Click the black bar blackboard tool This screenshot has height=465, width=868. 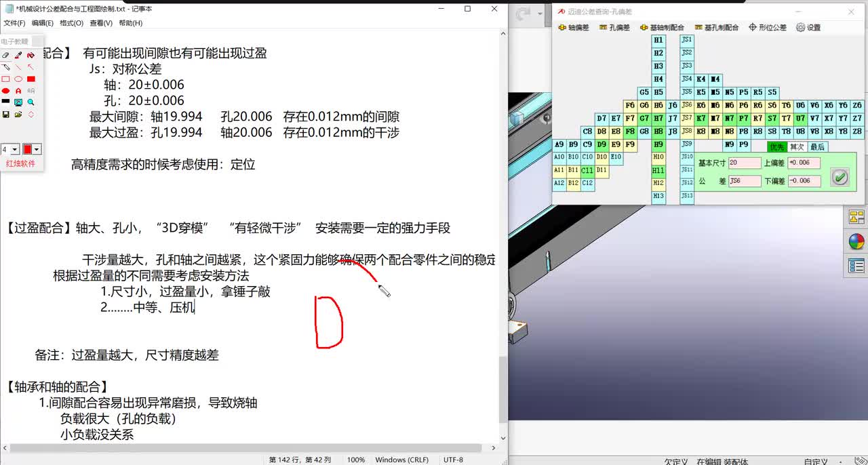5,102
